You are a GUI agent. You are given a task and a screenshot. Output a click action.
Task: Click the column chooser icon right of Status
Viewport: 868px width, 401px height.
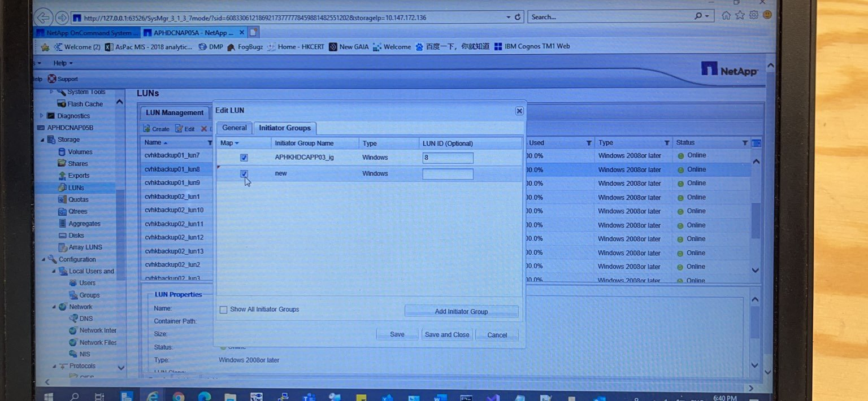coord(757,143)
